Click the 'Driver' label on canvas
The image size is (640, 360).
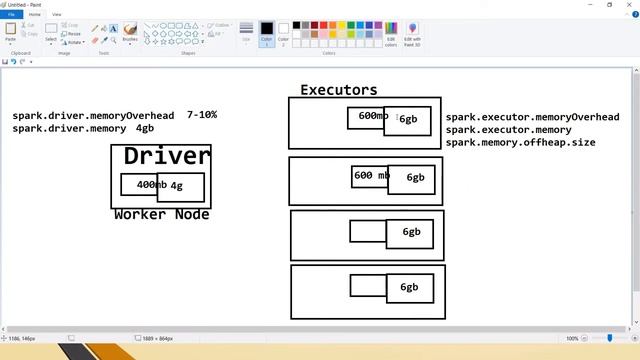coord(167,156)
